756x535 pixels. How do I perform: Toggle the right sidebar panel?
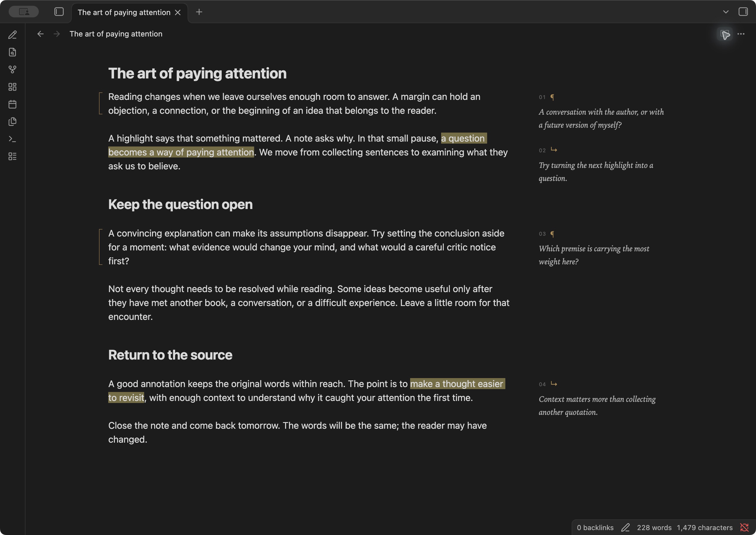click(743, 12)
